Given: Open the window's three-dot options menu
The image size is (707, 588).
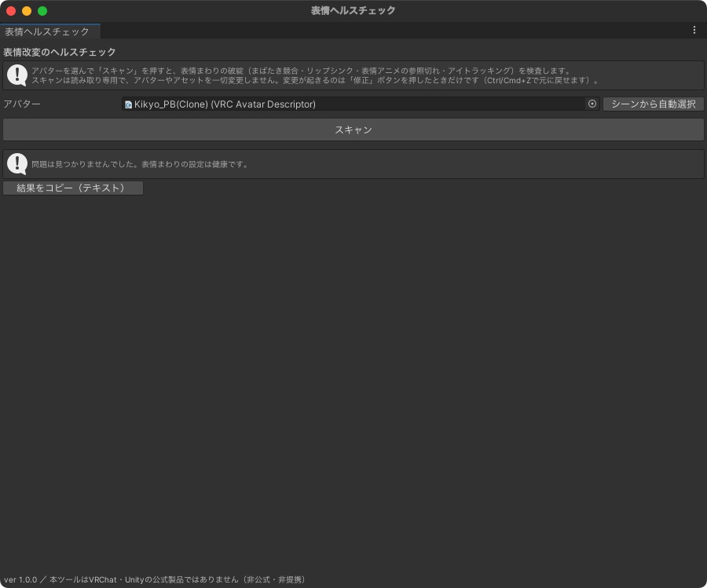Looking at the screenshot, I should pyautogui.click(x=694, y=30).
